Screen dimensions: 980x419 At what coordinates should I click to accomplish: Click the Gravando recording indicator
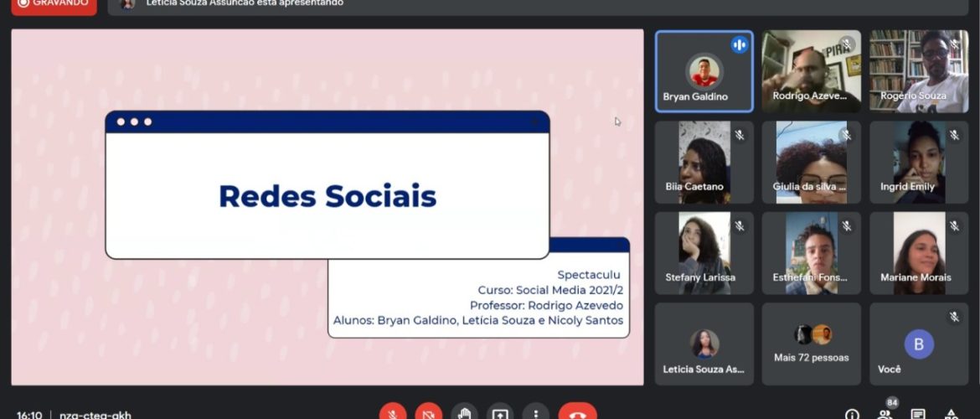point(54,4)
